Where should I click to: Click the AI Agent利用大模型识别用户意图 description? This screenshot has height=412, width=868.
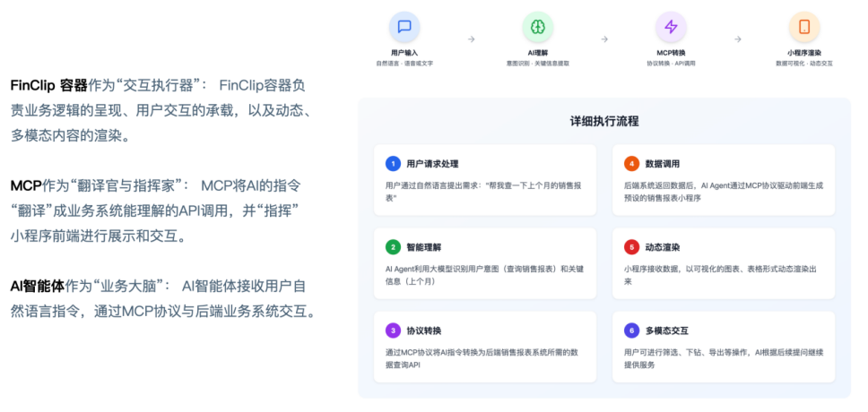click(484, 275)
